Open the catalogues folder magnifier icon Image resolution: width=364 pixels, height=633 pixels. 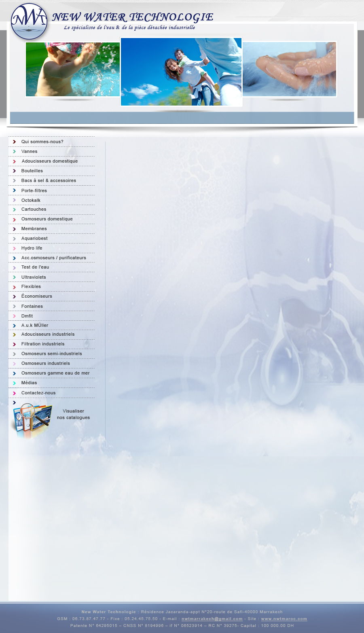[32, 420]
